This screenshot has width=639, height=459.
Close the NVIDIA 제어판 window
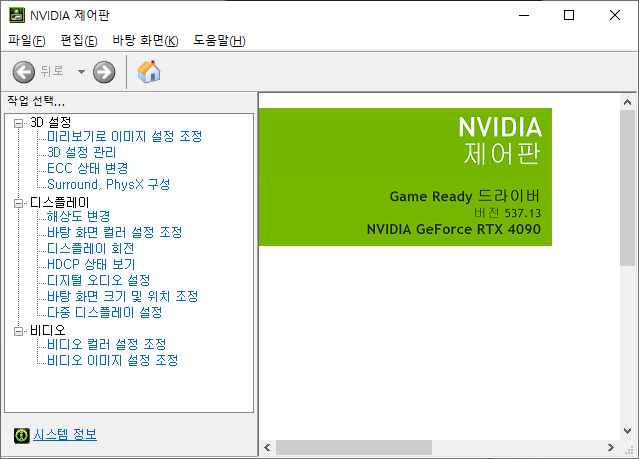point(615,15)
